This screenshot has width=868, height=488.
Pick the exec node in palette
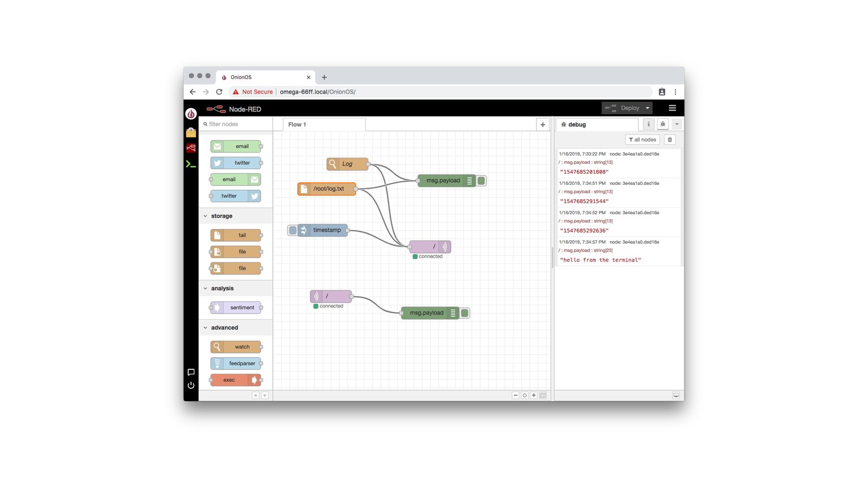click(235, 380)
